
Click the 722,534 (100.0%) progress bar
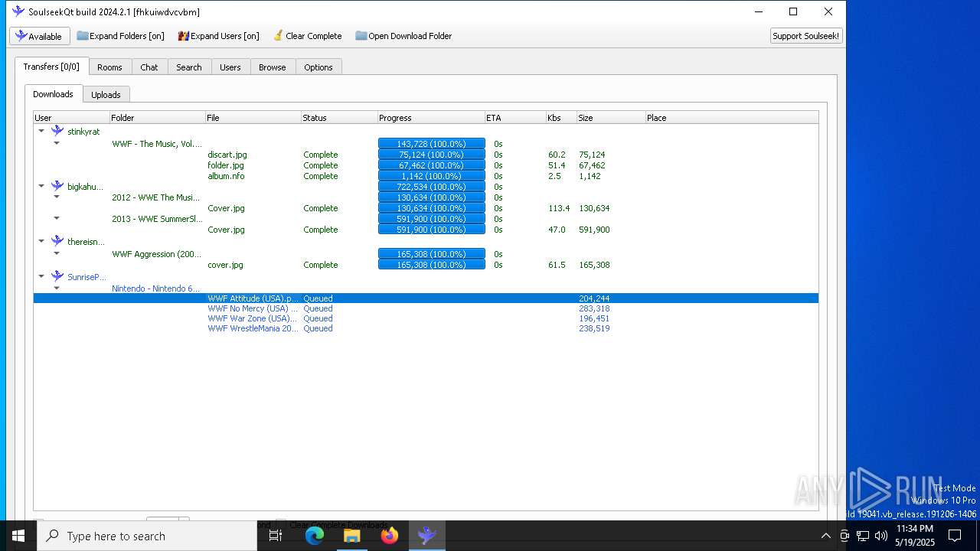(432, 187)
